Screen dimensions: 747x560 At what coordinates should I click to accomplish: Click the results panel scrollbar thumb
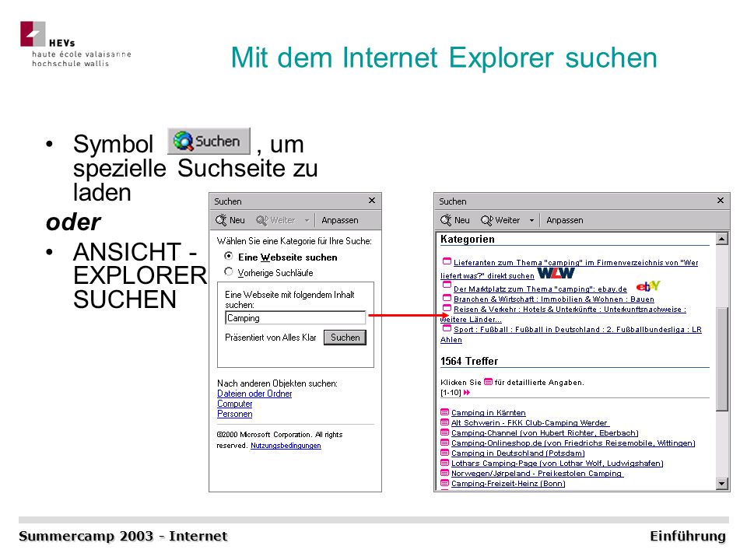[722, 359]
